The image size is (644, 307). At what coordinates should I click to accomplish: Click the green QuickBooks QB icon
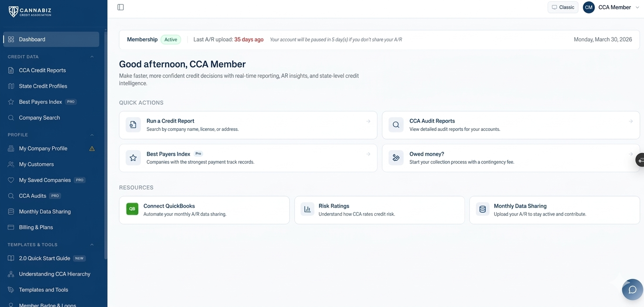pos(132,209)
